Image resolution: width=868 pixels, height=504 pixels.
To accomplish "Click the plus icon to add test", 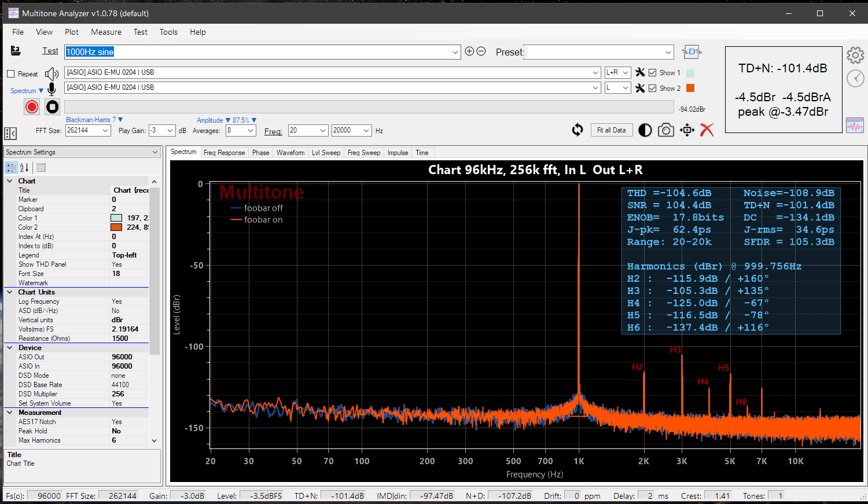I will tap(469, 51).
